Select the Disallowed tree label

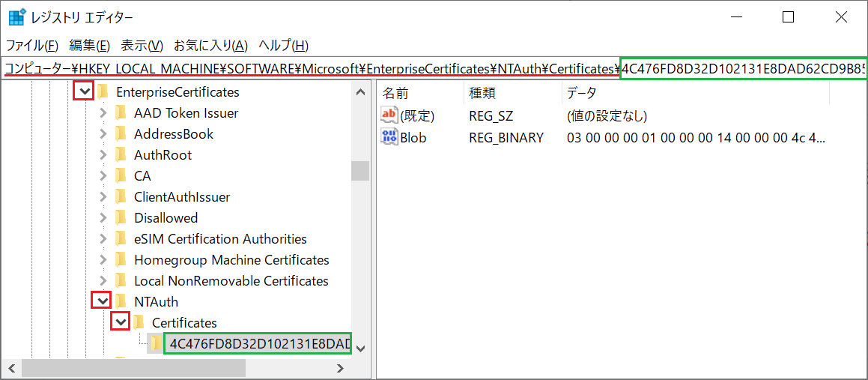(166, 218)
